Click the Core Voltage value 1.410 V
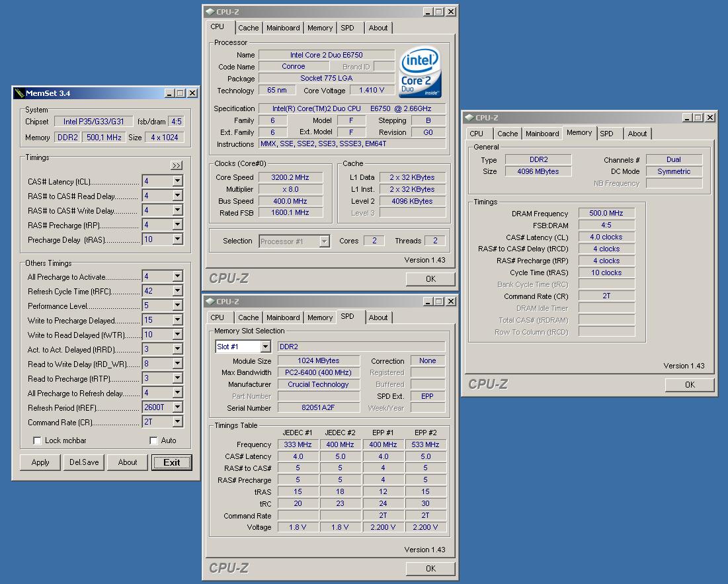728x584 pixels. pyautogui.click(x=372, y=90)
